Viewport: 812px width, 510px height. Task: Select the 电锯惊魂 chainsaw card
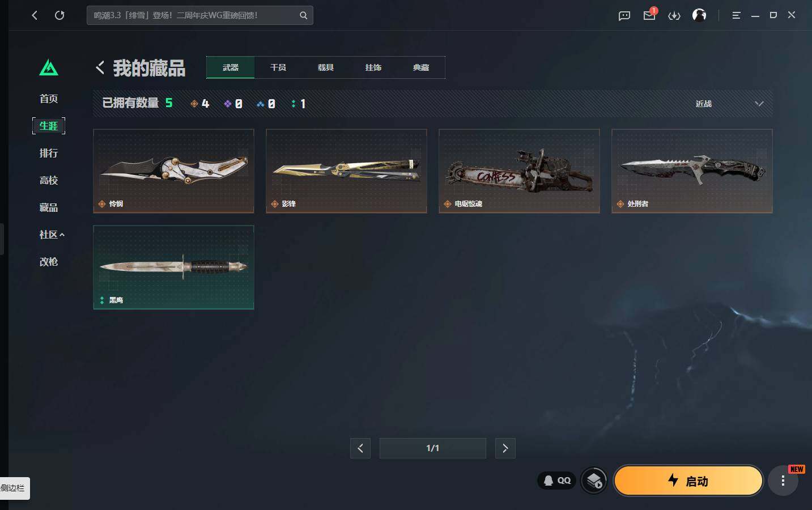click(x=519, y=171)
